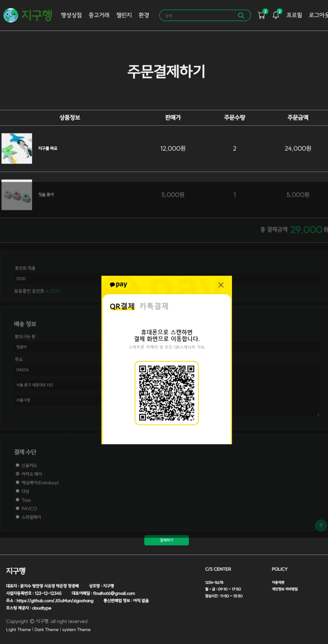Close the Kakao pay popup

click(221, 285)
